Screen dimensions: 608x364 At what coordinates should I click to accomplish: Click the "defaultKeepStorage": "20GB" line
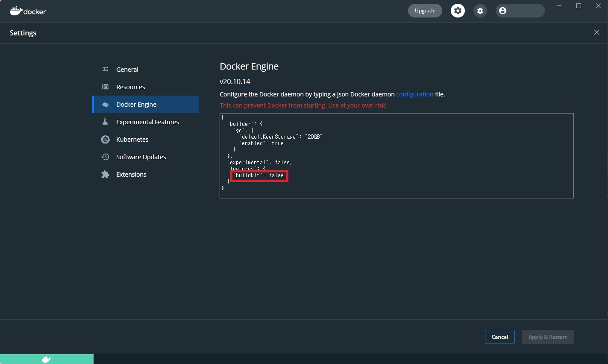pos(282,137)
